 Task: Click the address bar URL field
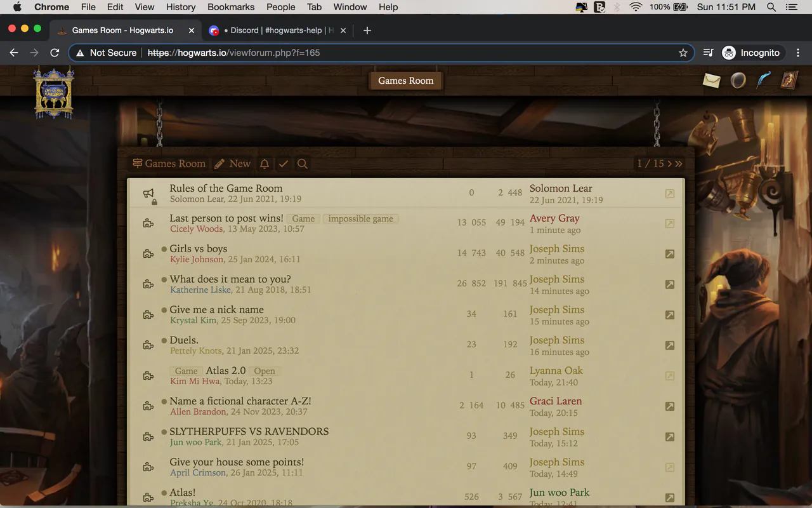(381, 53)
